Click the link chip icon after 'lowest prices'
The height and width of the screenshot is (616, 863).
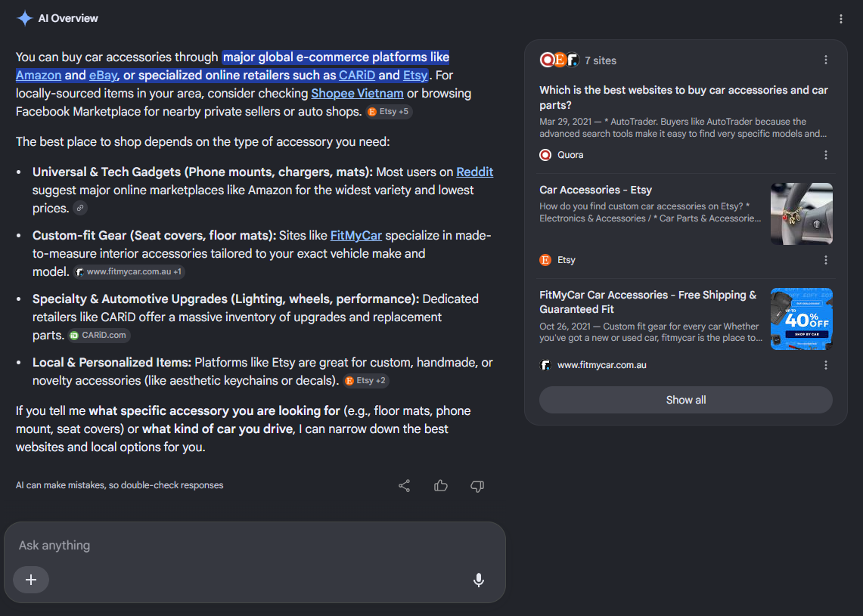(x=80, y=209)
